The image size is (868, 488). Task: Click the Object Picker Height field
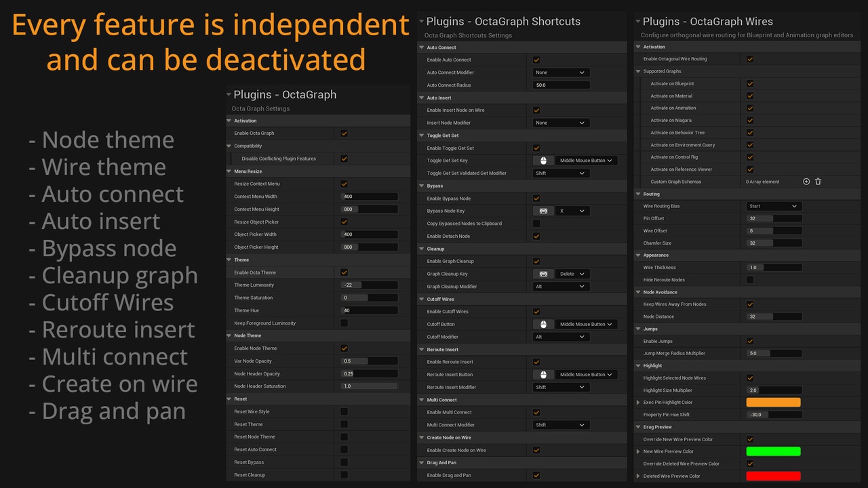pyautogui.click(x=369, y=247)
